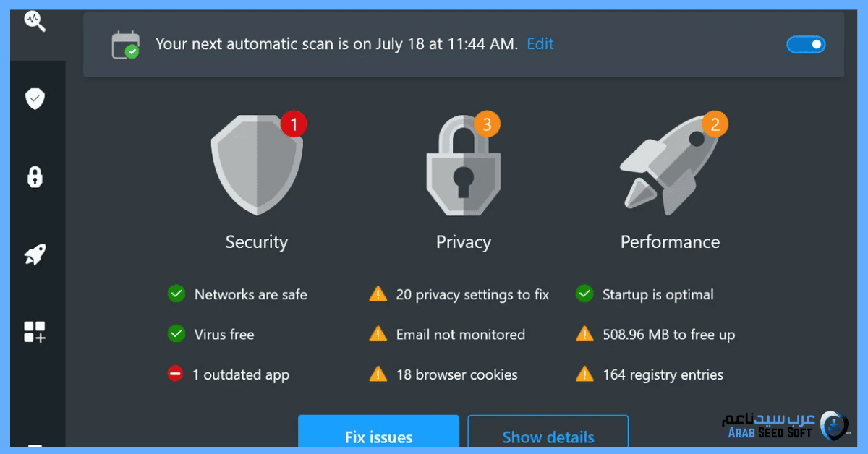Screen dimensions: 868x454
Task: Click the red Security alert badge
Action: pos(294,124)
